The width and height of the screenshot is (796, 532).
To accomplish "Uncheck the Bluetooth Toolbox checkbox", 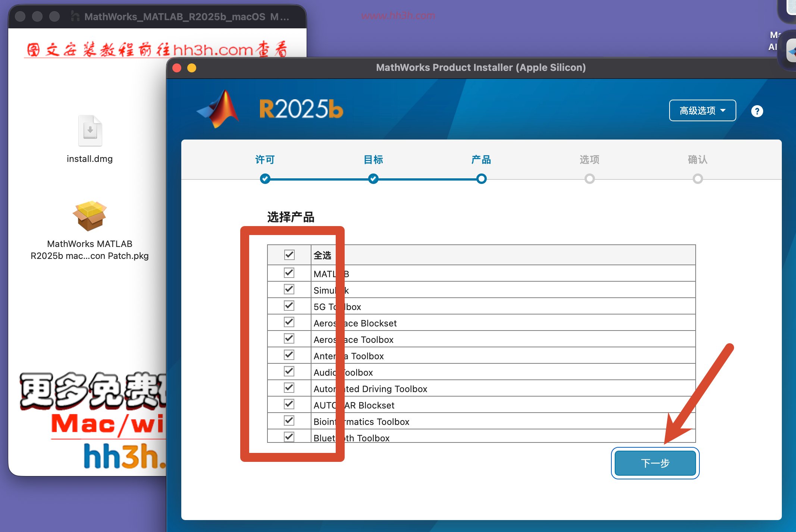I will pos(289,436).
